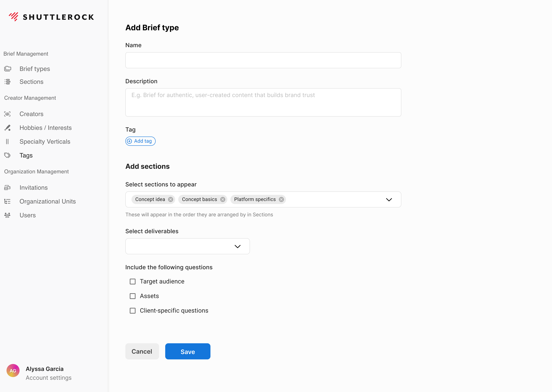Remove the Platform specifics chip
Image resolution: width=552 pixels, height=392 pixels.
click(x=281, y=199)
